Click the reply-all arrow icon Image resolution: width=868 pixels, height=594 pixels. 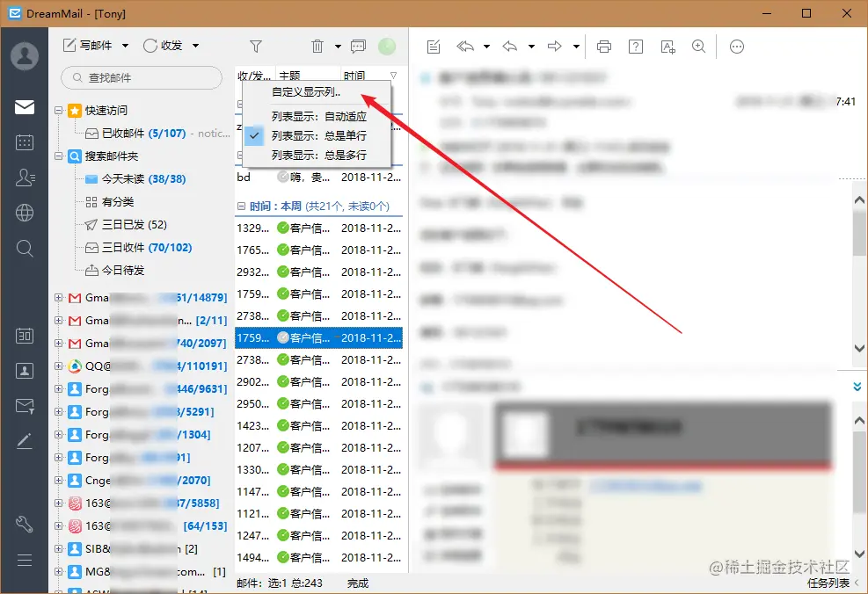point(465,47)
